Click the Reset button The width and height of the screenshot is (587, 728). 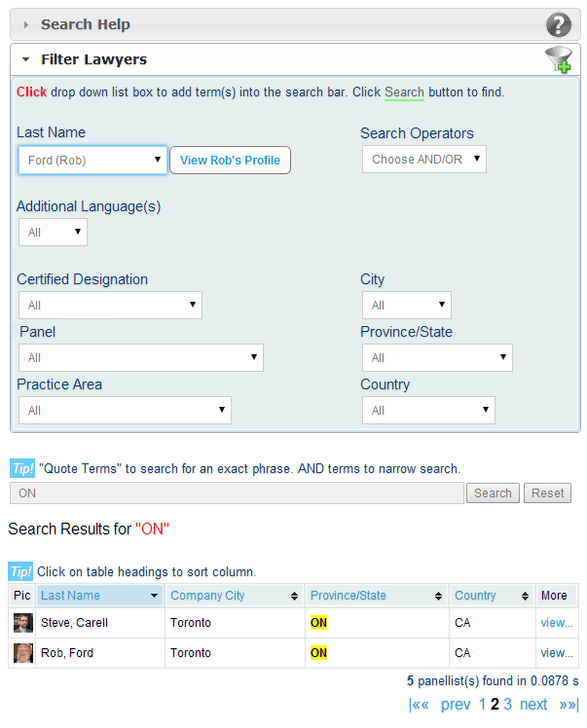547,493
